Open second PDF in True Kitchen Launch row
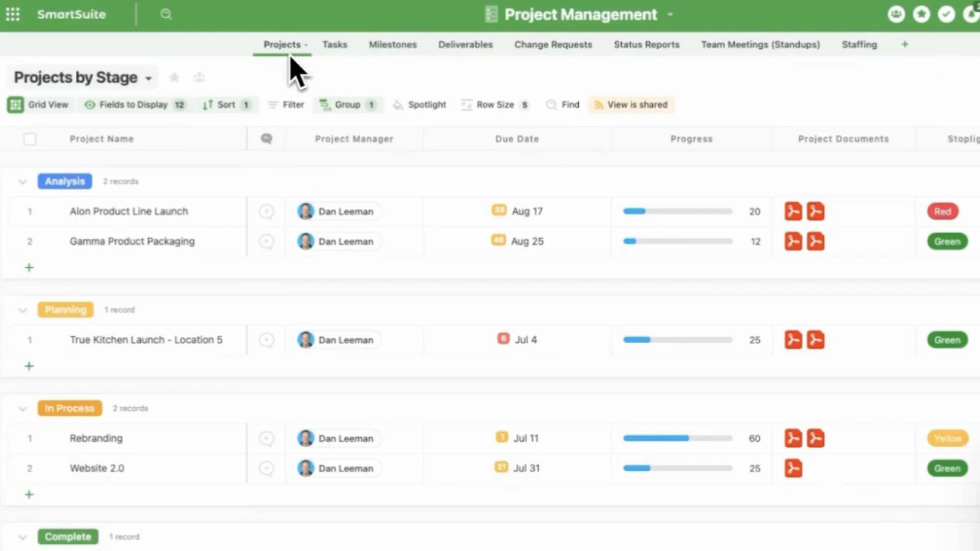Screen dimensions: 980x551 (815, 340)
